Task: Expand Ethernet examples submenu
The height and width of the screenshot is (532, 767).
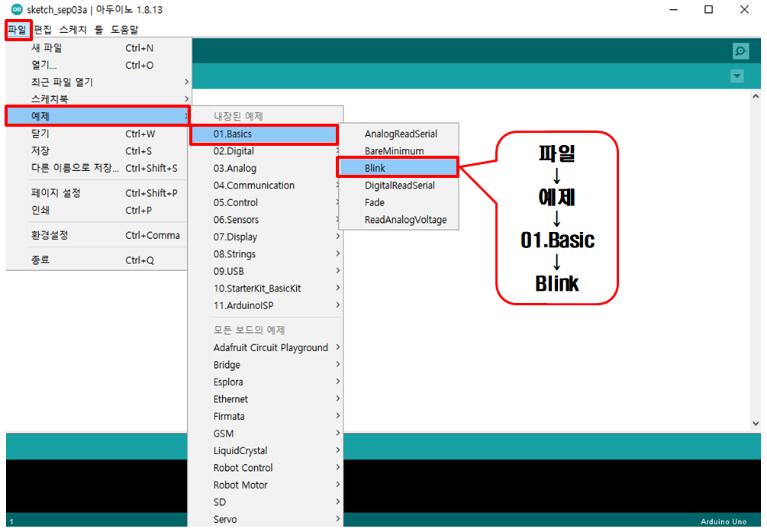Action: (x=266, y=399)
